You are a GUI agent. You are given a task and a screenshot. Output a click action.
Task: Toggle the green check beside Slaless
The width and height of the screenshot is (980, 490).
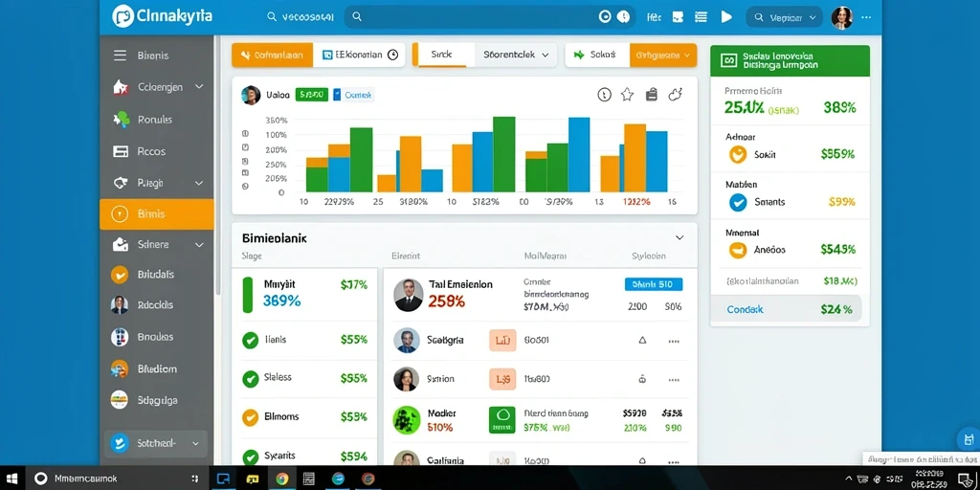(x=250, y=379)
